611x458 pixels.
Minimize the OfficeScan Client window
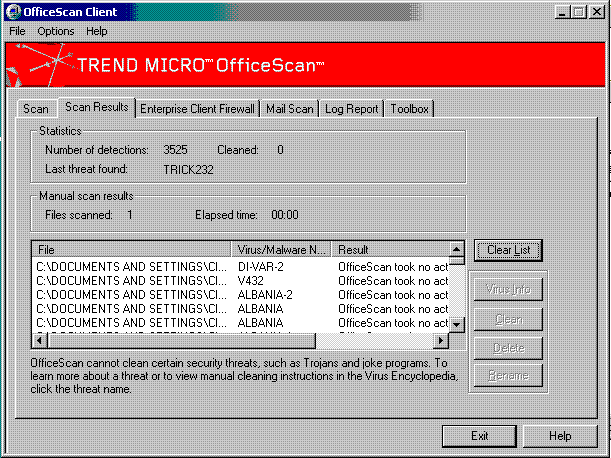point(562,12)
